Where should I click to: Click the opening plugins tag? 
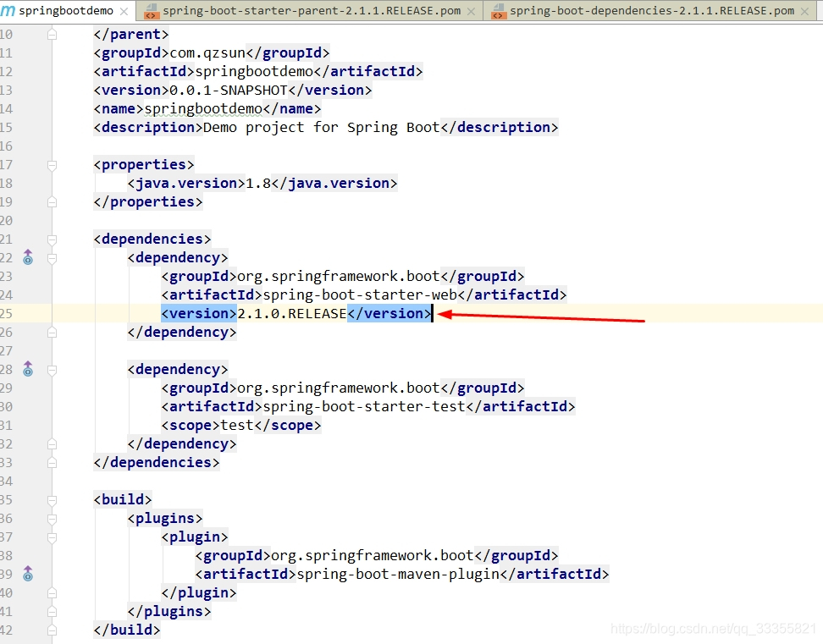pyautogui.click(x=165, y=518)
